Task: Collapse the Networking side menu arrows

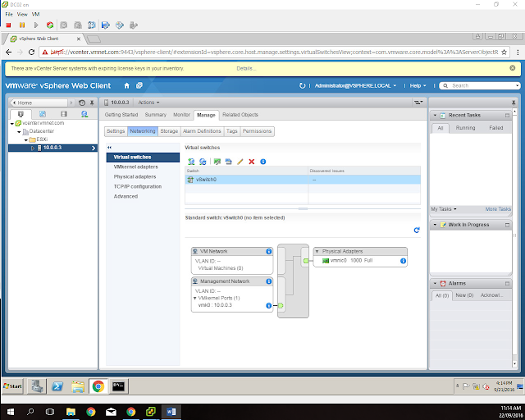Action: (109, 148)
